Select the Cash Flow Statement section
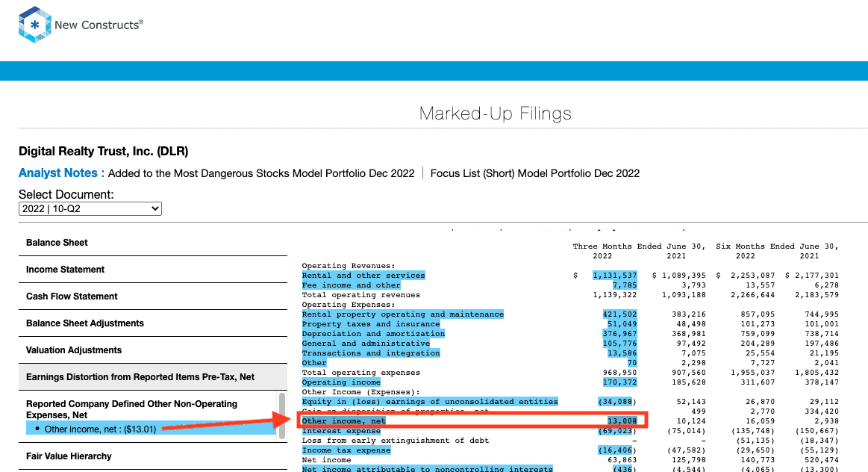Image resolution: width=868 pixels, height=472 pixels. click(153, 296)
